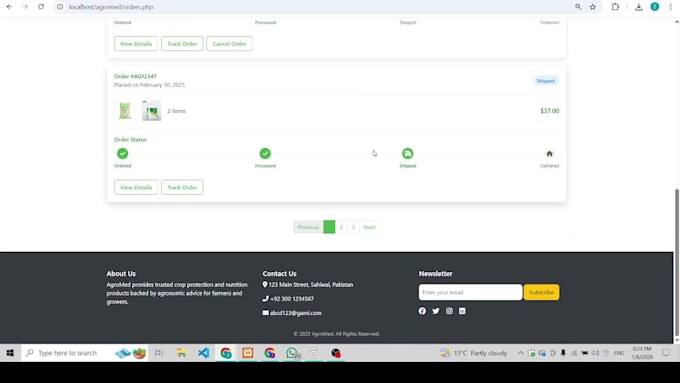Go to pagination page 2
Screen dimensions: 680x383
click(x=341, y=227)
